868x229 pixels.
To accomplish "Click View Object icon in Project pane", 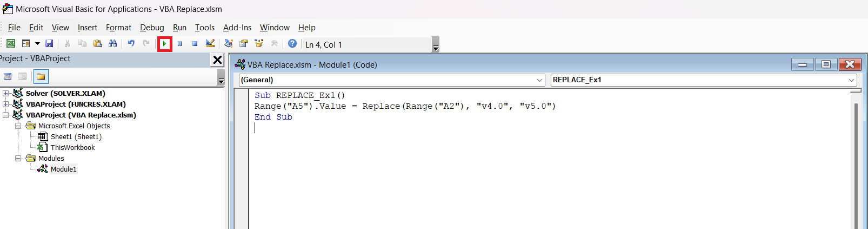I will click(x=22, y=77).
